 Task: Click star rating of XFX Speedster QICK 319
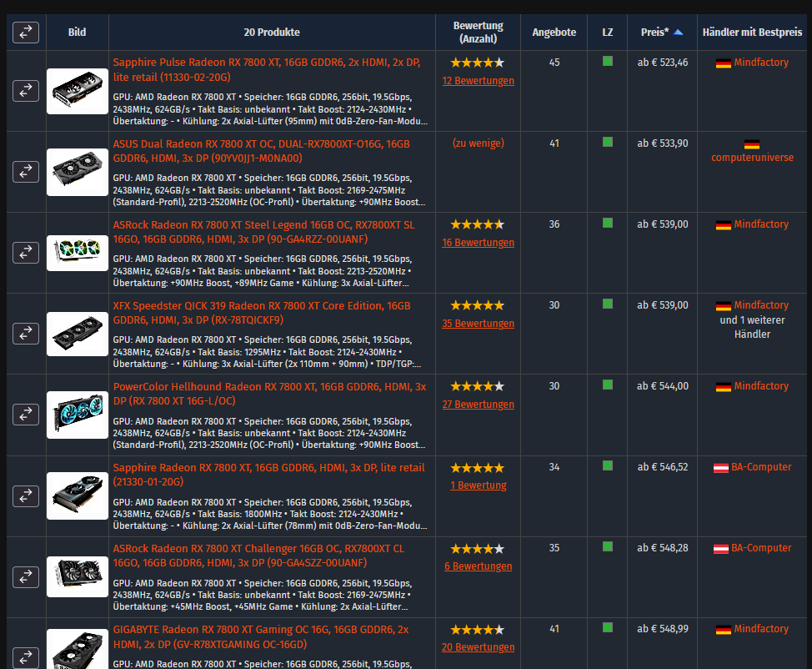(478, 305)
